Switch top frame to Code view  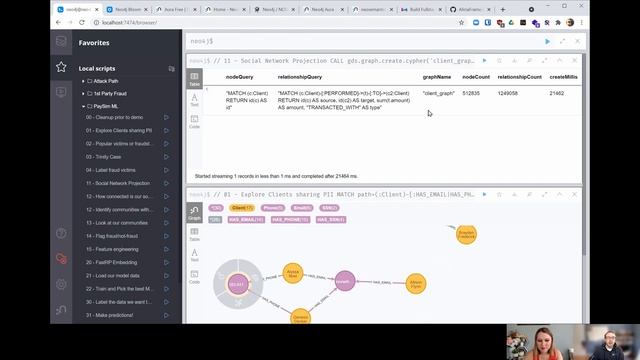(x=194, y=121)
